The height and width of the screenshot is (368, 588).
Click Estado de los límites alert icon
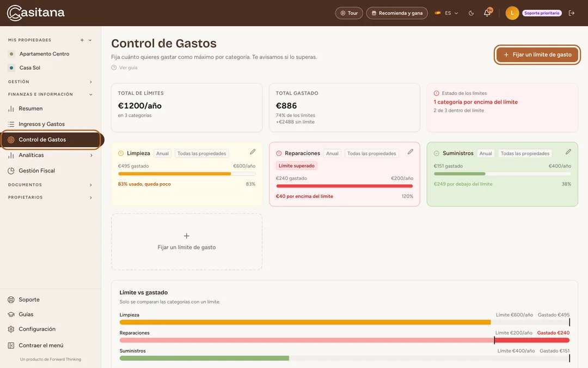(x=437, y=93)
